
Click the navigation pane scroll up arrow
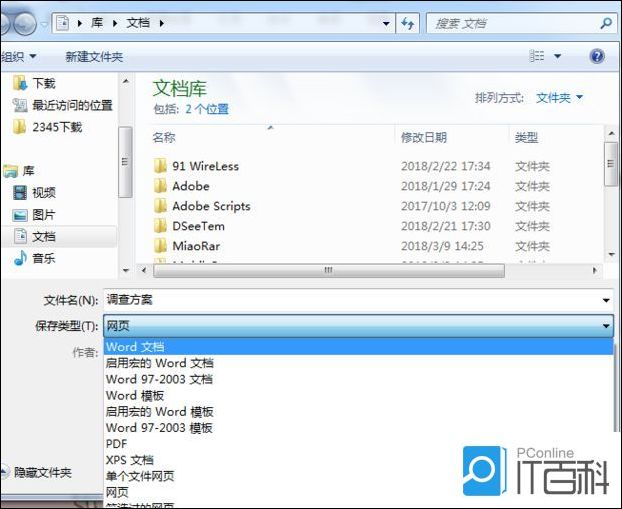[x=126, y=81]
